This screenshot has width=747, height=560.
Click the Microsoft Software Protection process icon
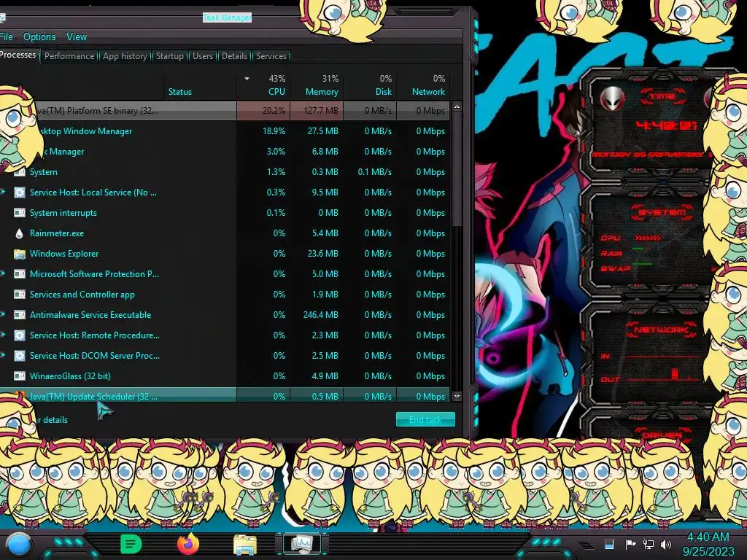point(20,274)
